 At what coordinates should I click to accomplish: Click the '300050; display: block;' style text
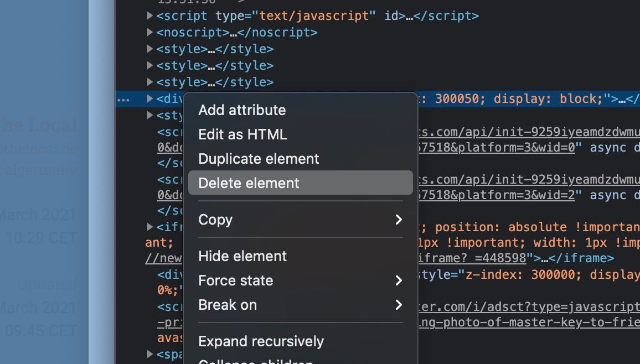[518, 98]
